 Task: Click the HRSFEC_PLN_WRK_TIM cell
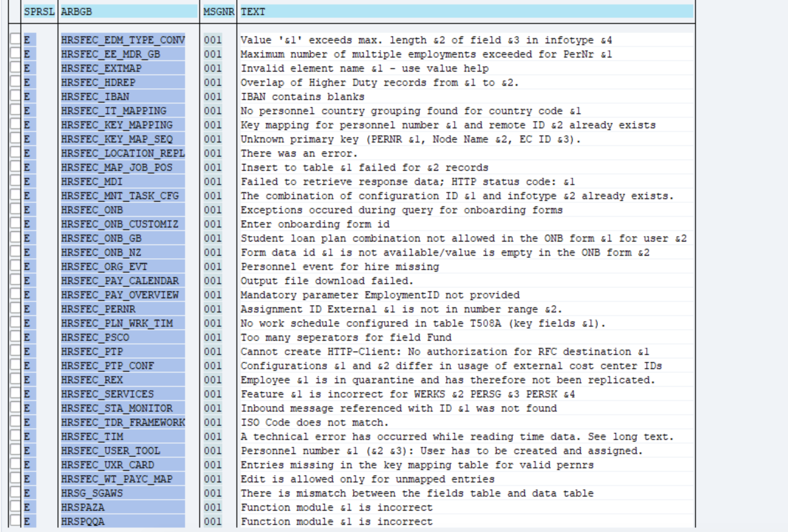click(123, 323)
